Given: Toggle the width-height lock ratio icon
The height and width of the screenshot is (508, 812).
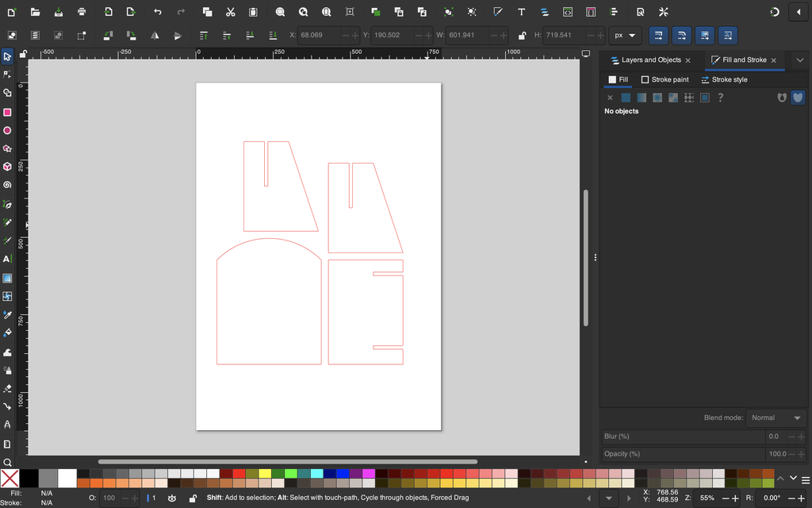Looking at the screenshot, I should [521, 36].
